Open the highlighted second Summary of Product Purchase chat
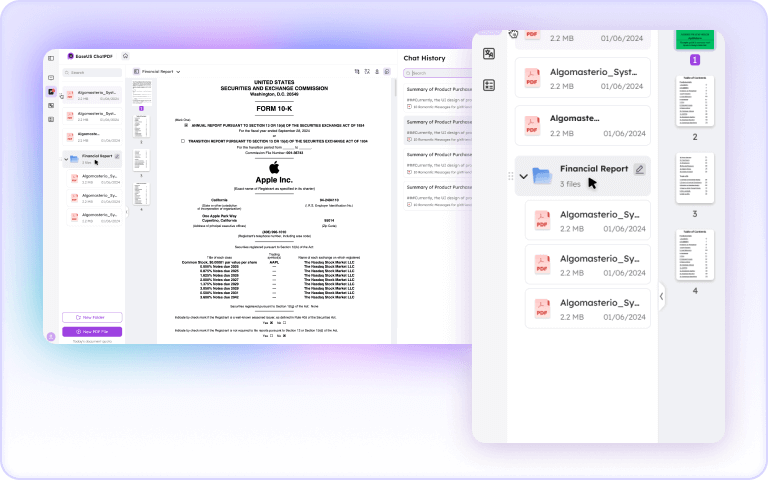This screenshot has width=768, height=480. (438, 130)
